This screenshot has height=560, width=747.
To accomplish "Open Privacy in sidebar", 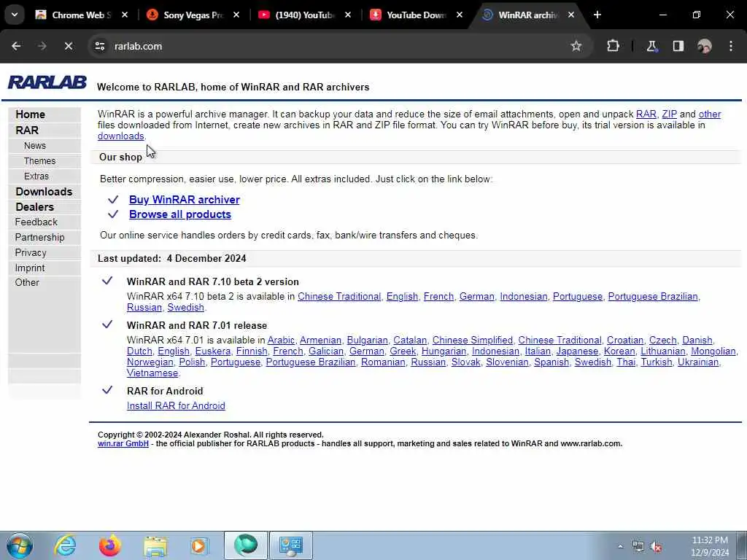I will 31,252.
